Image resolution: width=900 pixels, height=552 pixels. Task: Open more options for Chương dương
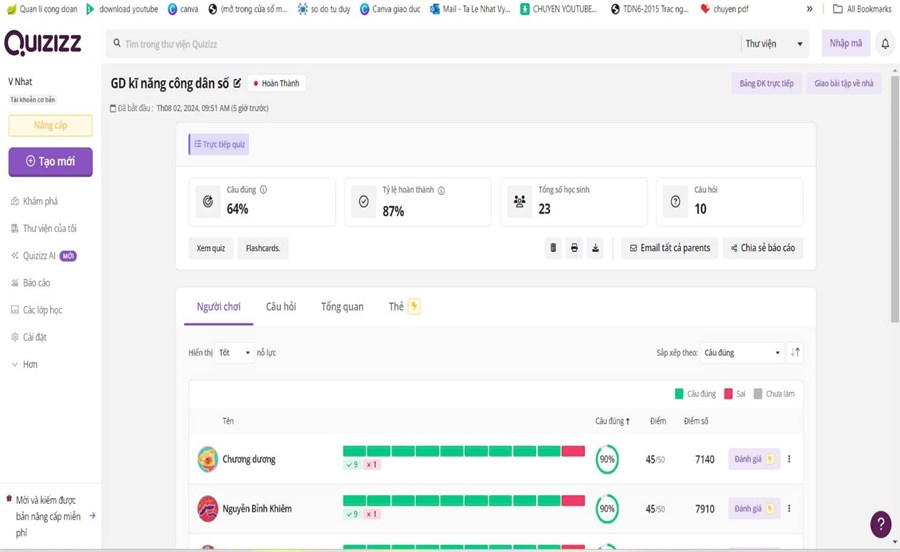[789, 459]
